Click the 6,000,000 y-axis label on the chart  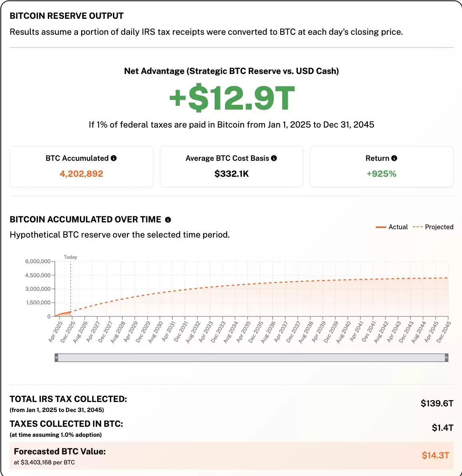point(38,261)
